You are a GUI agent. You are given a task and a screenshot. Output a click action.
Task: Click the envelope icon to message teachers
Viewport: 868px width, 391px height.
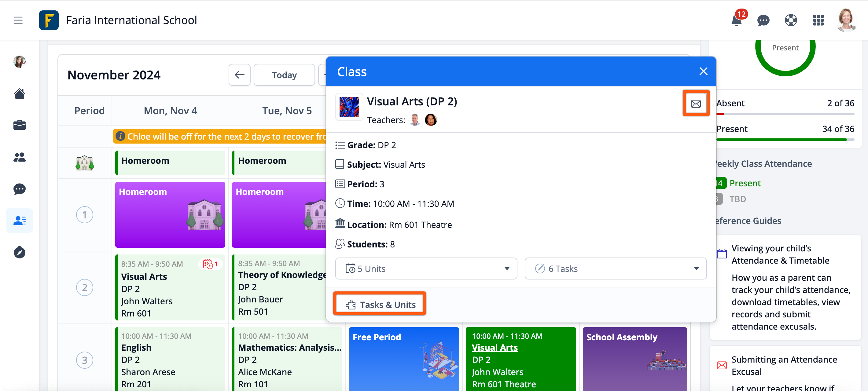(696, 103)
